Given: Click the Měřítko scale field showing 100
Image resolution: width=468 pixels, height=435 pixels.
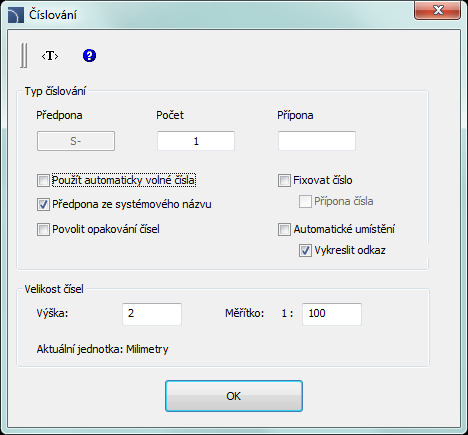Looking at the screenshot, I should pos(332,314).
